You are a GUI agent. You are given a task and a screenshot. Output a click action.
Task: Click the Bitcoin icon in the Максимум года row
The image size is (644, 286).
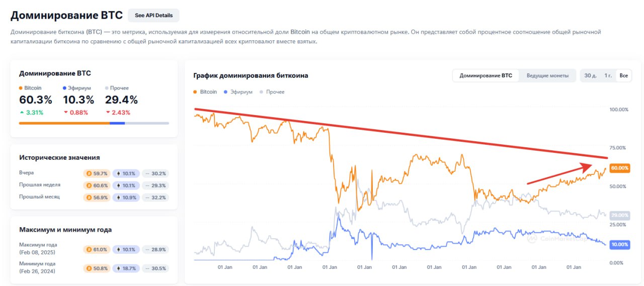point(89,249)
